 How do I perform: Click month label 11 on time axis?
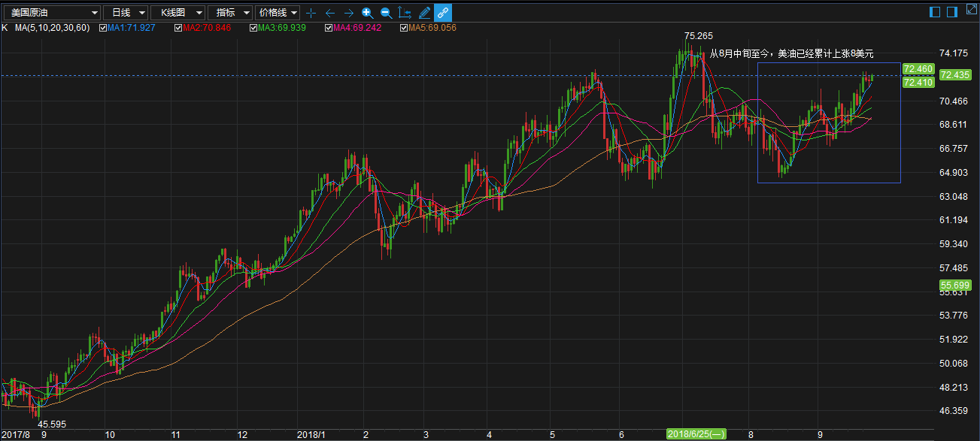pos(175,434)
